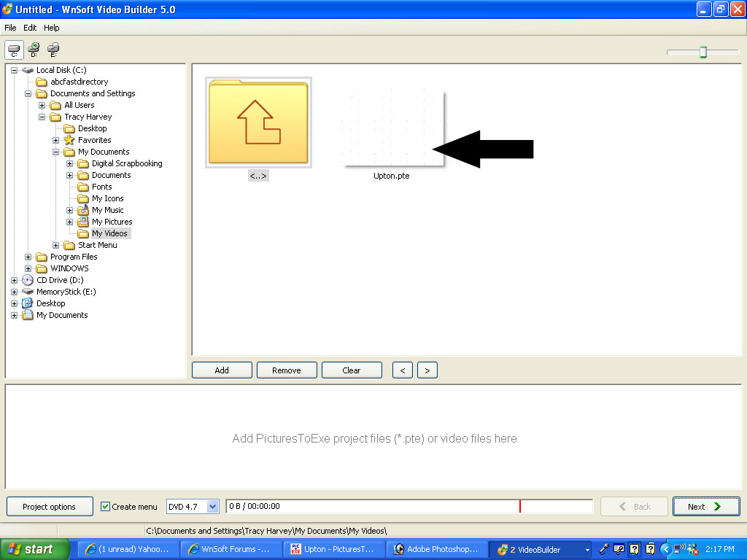Viewport: 747px width, 560px height.
Task: Select the My Pictures folder icon
Action: click(x=83, y=222)
